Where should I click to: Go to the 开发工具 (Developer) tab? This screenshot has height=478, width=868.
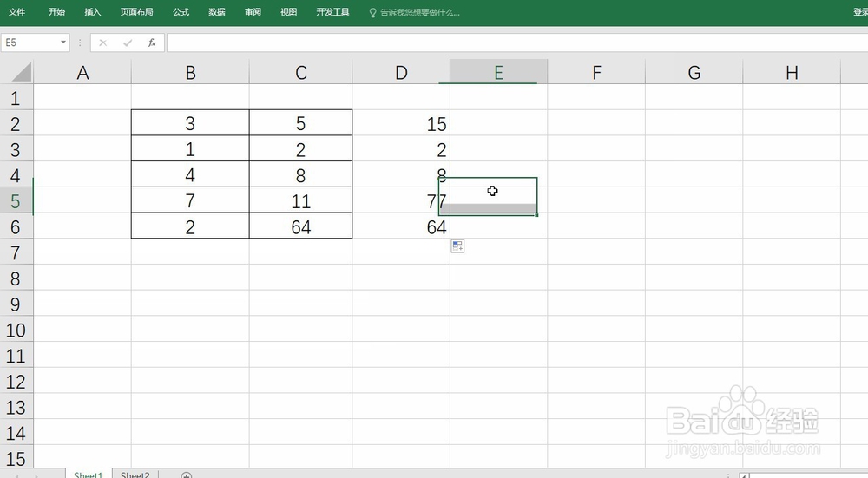point(332,13)
